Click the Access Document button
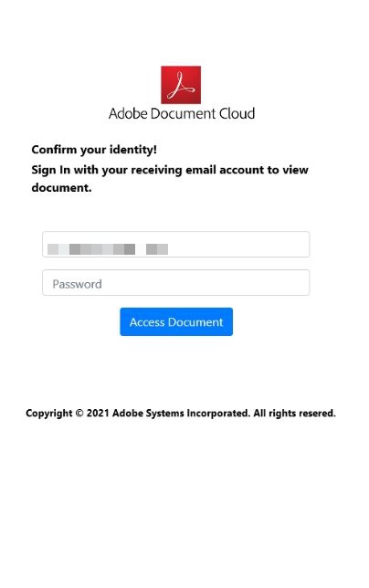 [x=176, y=321]
